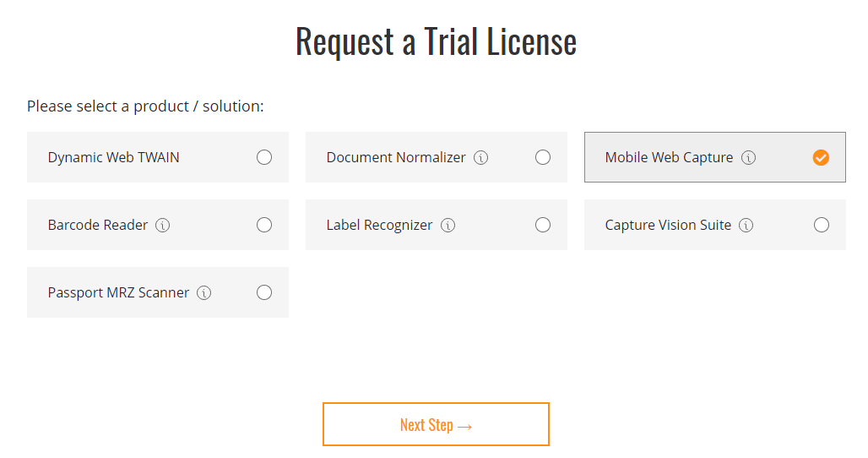Click the Document Normalizer label text

click(x=396, y=157)
